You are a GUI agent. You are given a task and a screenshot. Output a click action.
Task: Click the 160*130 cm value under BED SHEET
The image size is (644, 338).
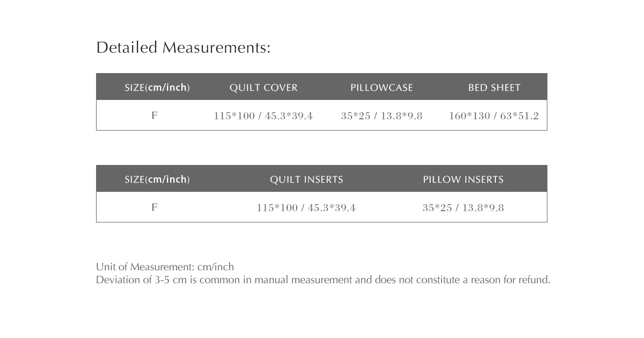pyautogui.click(x=469, y=116)
